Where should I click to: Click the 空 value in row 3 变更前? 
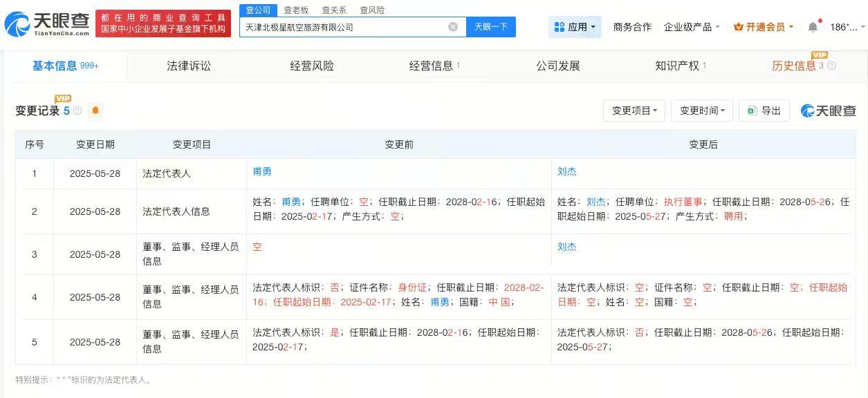coord(257,247)
